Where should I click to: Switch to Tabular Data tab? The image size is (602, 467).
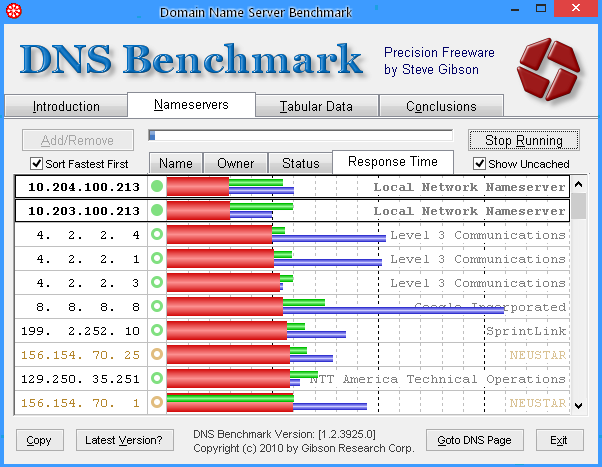click(316, 106)
